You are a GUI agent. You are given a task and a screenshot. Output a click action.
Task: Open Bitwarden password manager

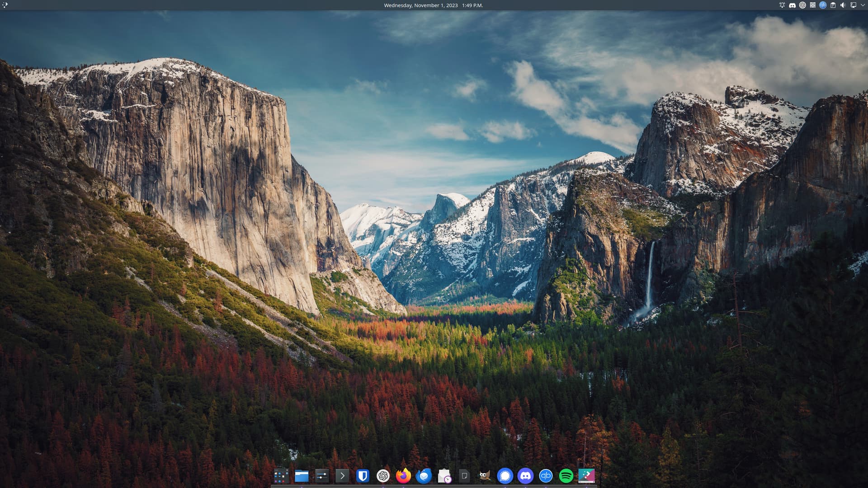pos(363,476)
